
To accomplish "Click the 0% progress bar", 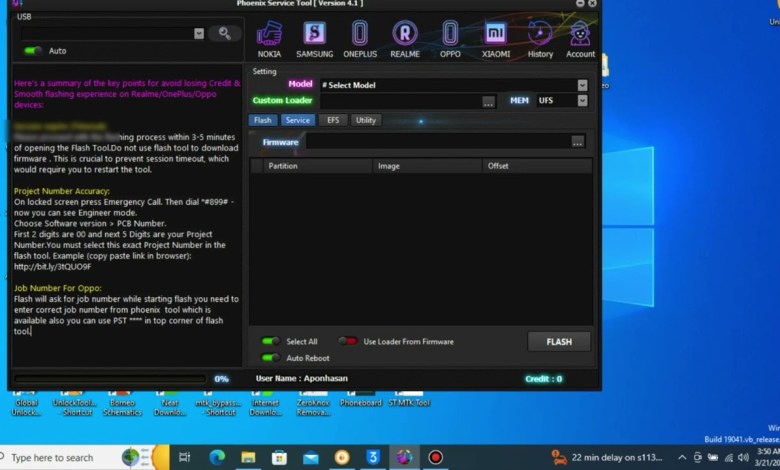I will 110,379.
